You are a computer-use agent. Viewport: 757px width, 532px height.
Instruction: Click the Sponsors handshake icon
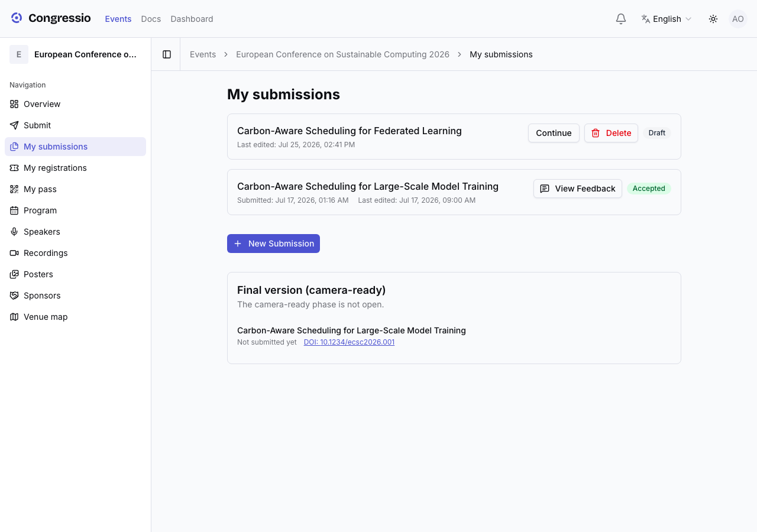14,296
